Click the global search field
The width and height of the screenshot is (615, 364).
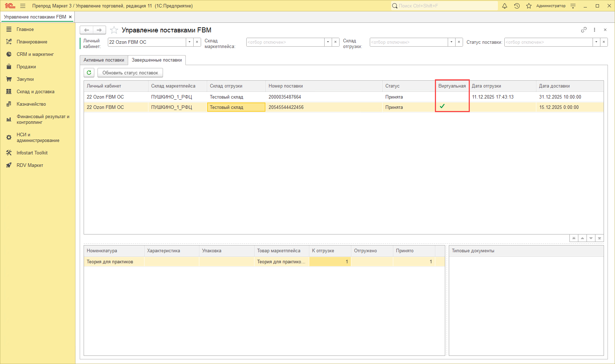(x=445, y=6)
